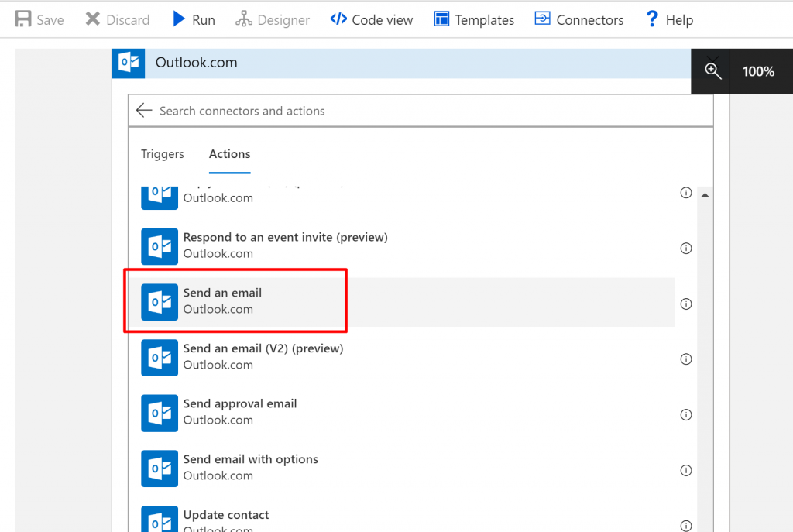Open the Designer view
Image resolution: width=793 pixels, height=532 pixels.
click(273, 19)
